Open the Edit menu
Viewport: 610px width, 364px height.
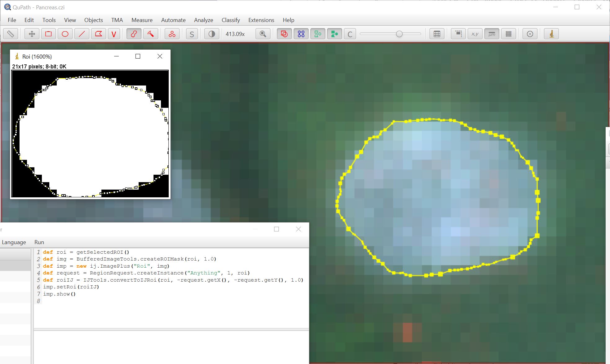pos(29,20)
